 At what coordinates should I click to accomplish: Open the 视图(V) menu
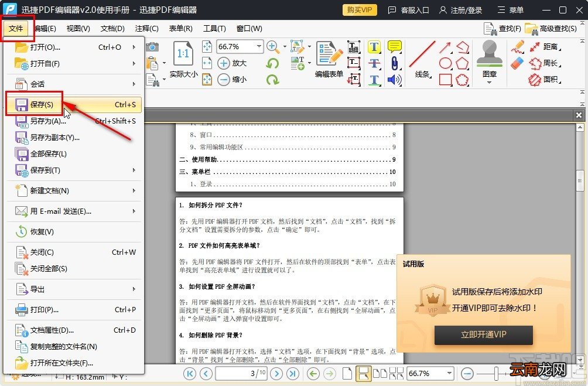(x=78, y=29)
